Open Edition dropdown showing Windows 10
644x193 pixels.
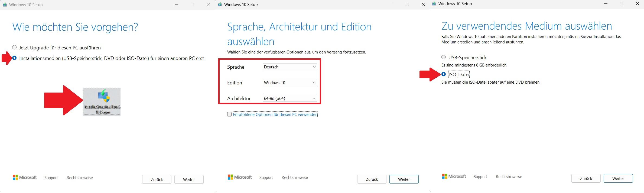(x=290, y=83)
